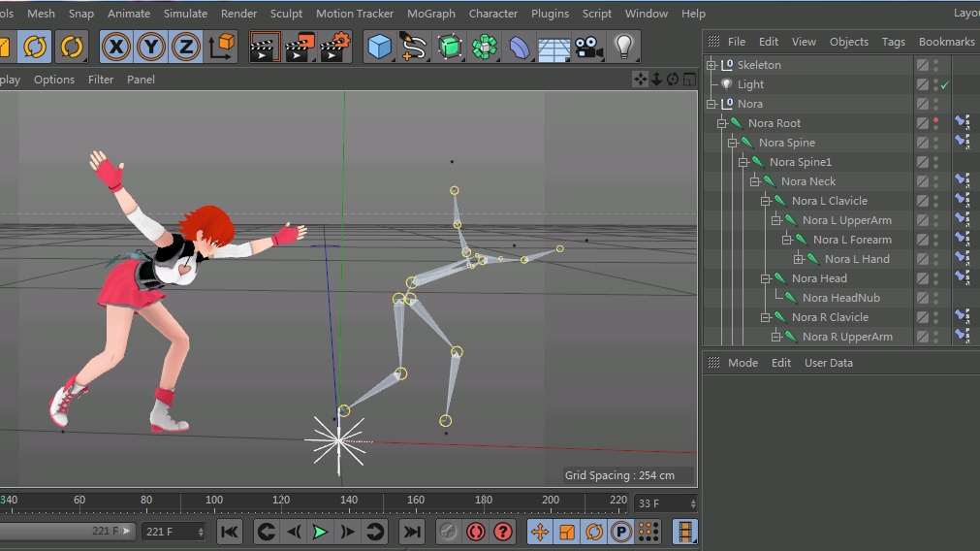
Task: Click the viewport zoom navigation icon
Action: click(x=656, y=79)
